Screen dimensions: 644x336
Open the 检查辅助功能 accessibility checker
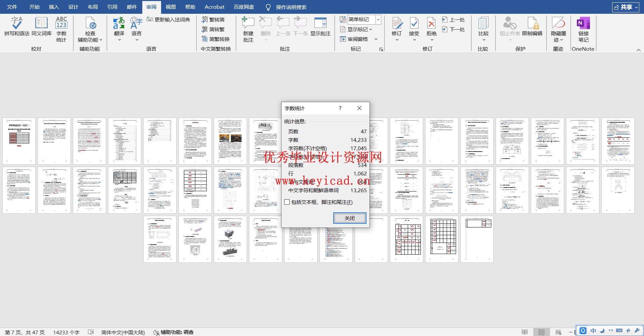click(90, 30)
